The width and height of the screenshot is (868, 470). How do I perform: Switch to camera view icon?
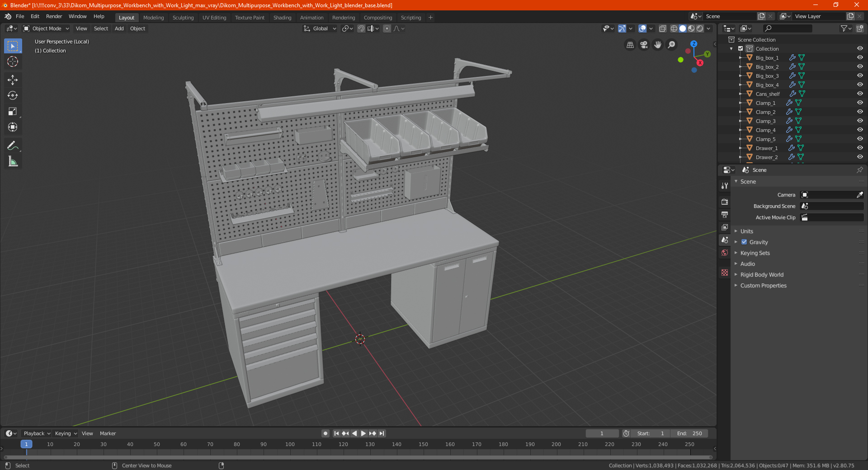pos(644,45)
